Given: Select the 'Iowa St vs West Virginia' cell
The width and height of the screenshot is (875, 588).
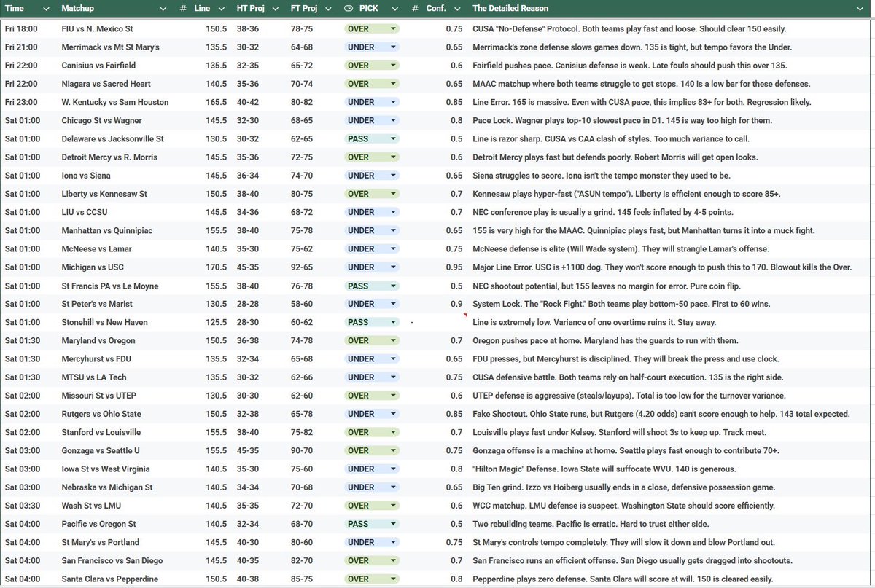Looking at the screenshot, I should coord(117,469).
